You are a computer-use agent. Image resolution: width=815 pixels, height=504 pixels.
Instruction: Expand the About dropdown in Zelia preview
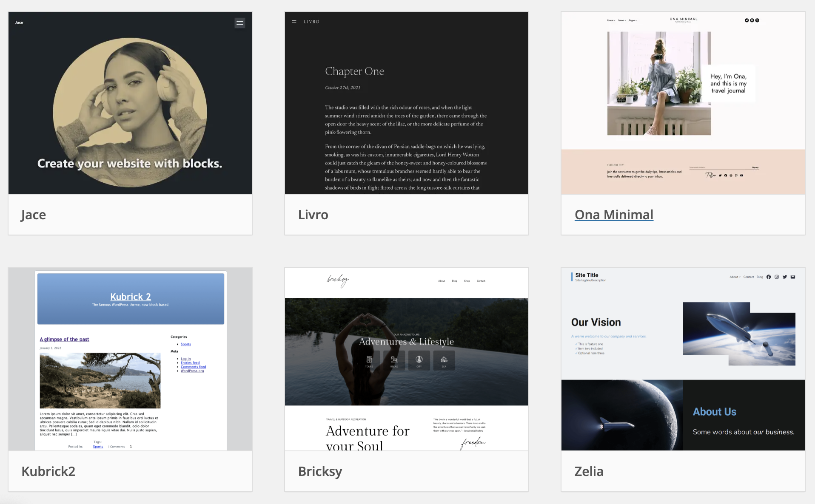pos(735,277)
